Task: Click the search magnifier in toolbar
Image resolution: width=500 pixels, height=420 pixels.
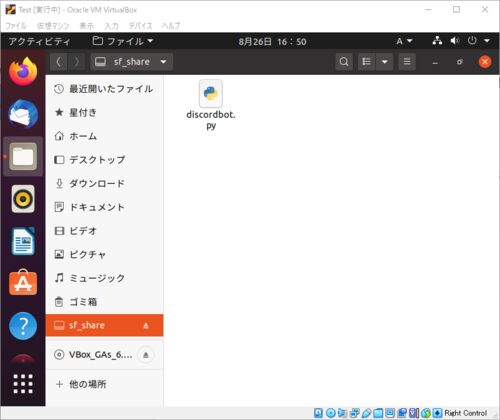Action: [x=344, y=62]
